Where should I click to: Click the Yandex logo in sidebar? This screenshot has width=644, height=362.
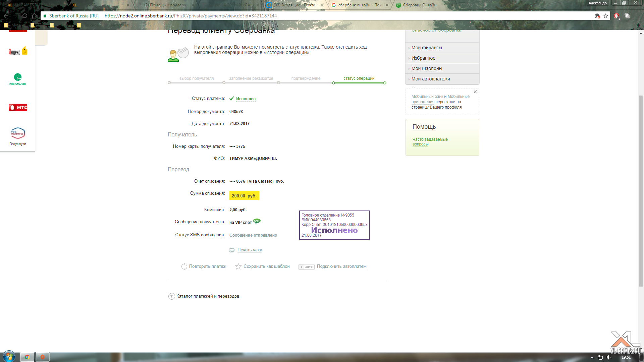(18, 51)
